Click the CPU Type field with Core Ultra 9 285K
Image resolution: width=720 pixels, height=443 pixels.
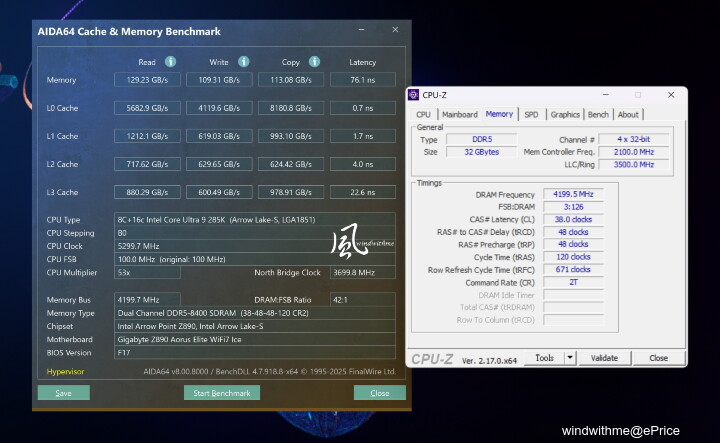pos(255,219)
